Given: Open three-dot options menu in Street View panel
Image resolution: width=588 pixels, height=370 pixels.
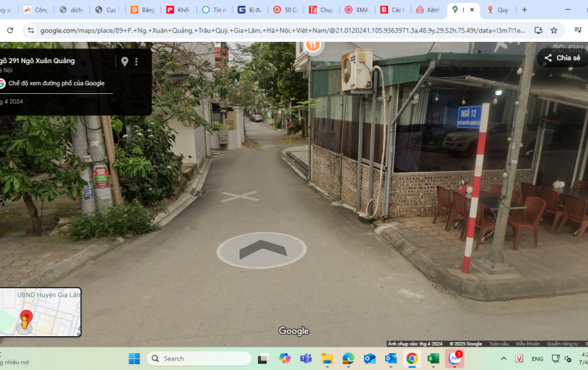Looking at the screenshot, I should (x=137, y=62).
